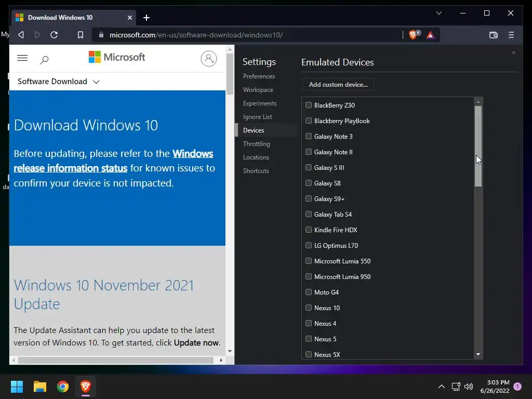
Task: Open the tab search chevron
Action: [438, 13]
